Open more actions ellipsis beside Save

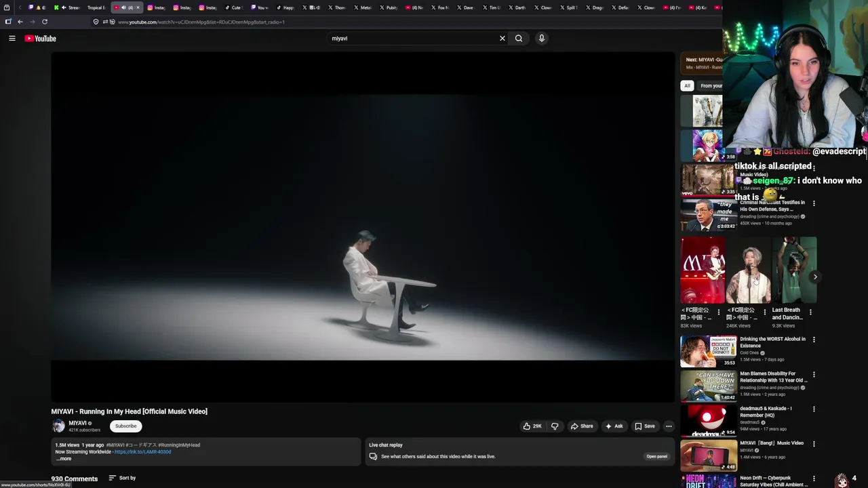pos(669,426)
